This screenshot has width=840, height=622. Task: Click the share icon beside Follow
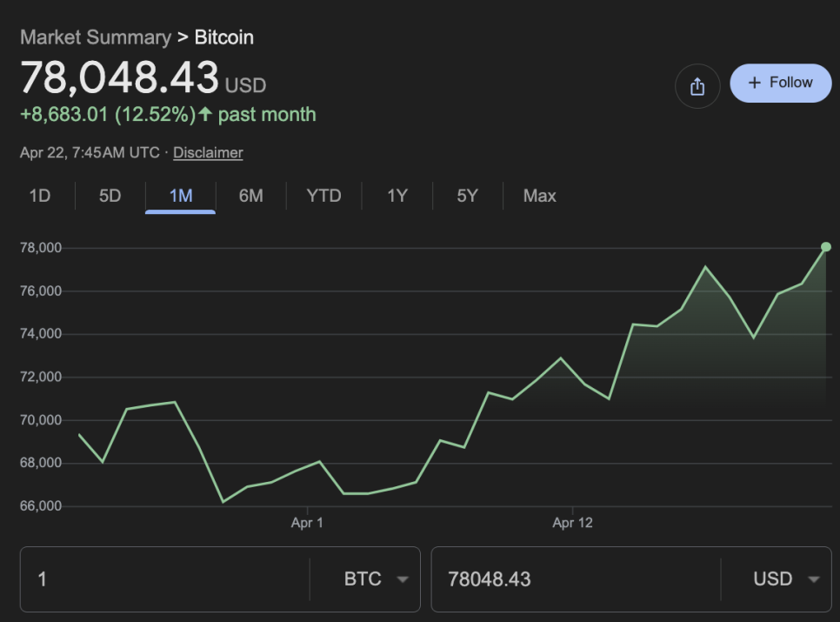click(x=697, y=86)
